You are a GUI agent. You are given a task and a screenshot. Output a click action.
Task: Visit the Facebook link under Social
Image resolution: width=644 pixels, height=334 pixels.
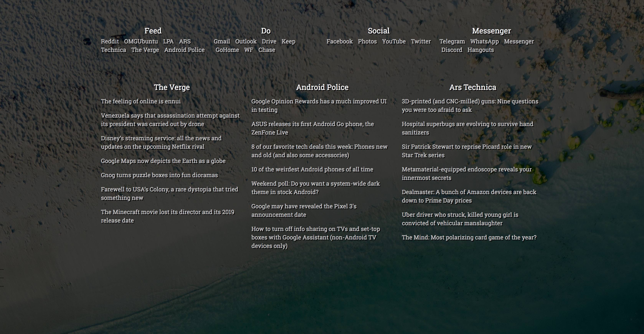339,41
